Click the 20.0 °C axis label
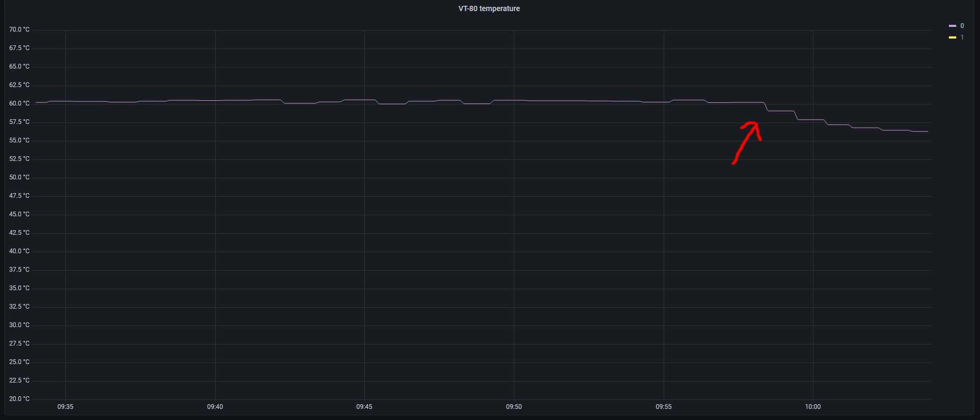Image resolution: width=980 pixels, height=420 pixels. pyautogui.click(x=20, y=399)
